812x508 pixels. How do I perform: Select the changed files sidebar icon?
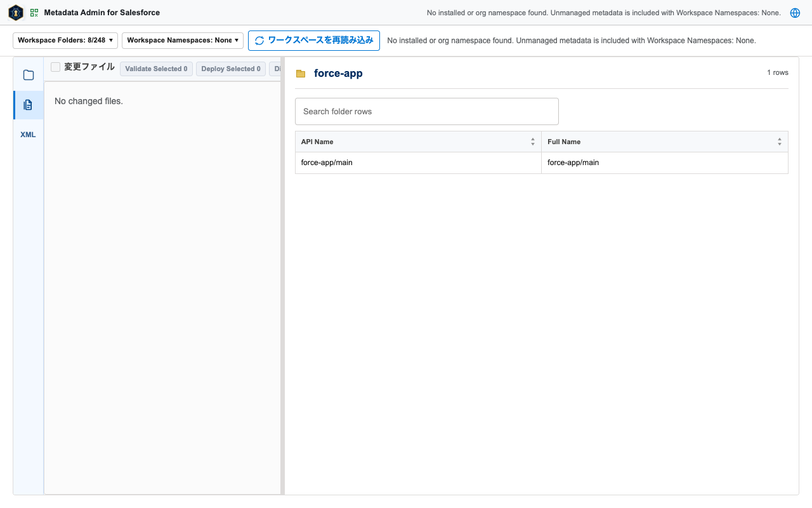(29, 105)
